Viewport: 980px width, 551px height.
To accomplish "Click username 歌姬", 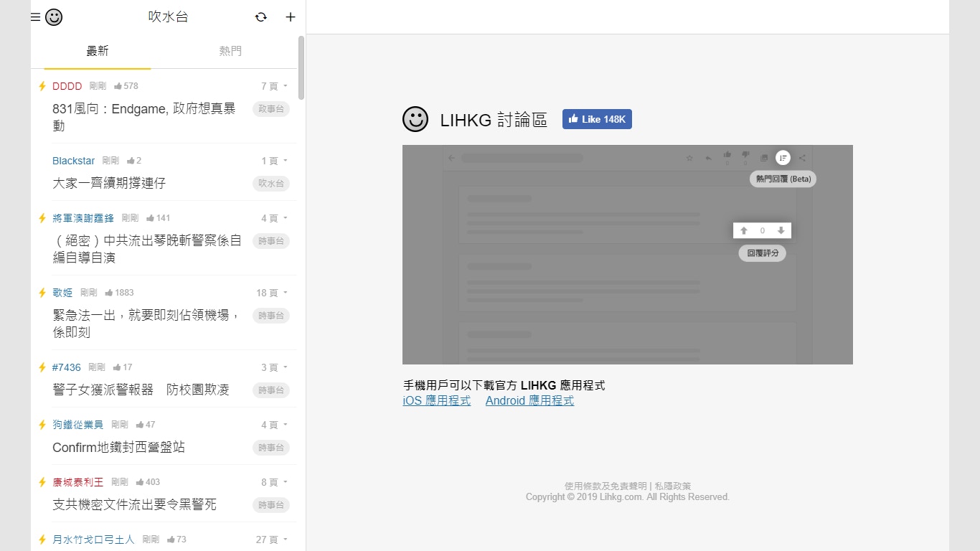I will (x=62, y=293).
